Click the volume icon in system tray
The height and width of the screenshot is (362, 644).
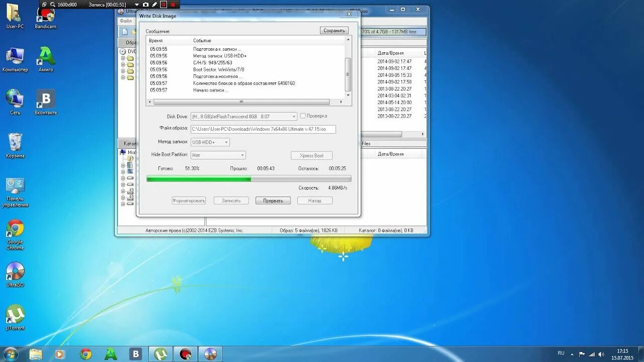[x=600, y=354]
